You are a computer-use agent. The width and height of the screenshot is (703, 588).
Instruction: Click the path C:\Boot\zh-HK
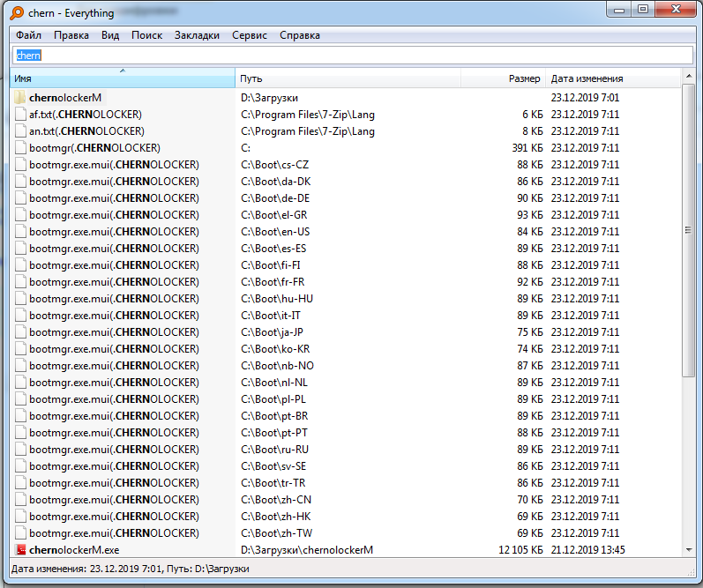pyautogui.click(x=276, y=517)
